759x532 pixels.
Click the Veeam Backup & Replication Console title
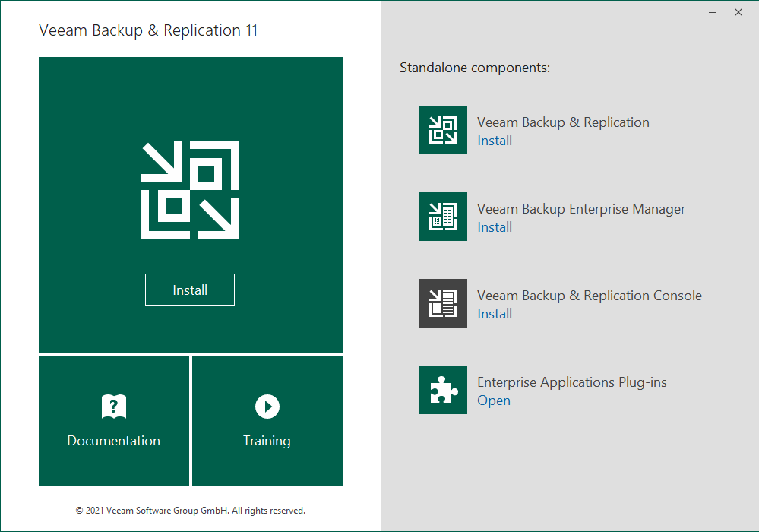pyautogui.click(x=590, y=296)
